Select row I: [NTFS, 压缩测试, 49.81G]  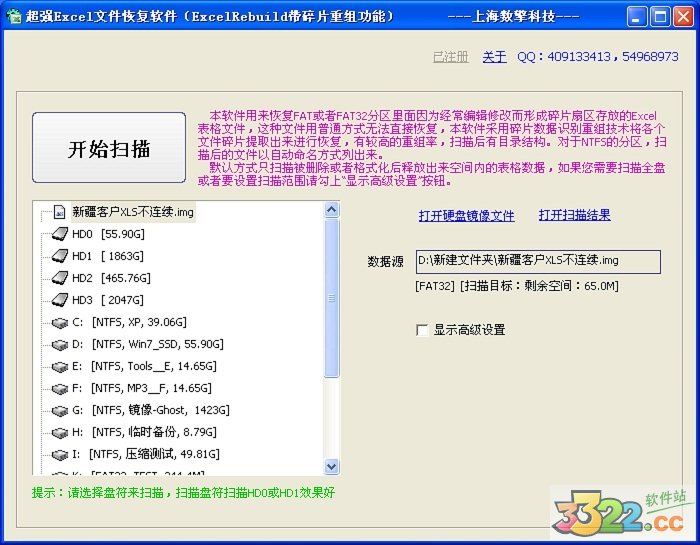[x=146, y=454]
